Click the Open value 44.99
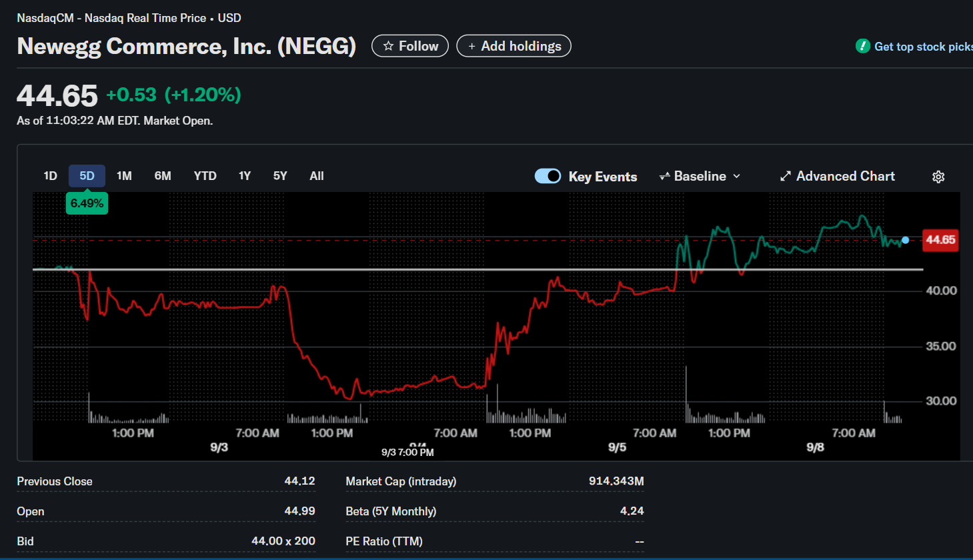This screenshot has height=560, width=973. [299, 511]
